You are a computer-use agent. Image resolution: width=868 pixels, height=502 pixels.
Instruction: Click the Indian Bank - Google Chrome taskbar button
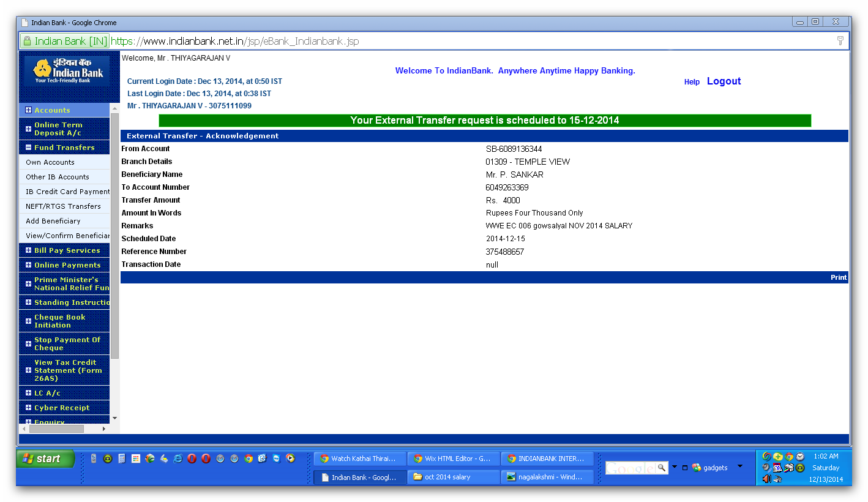click(360, 477)
